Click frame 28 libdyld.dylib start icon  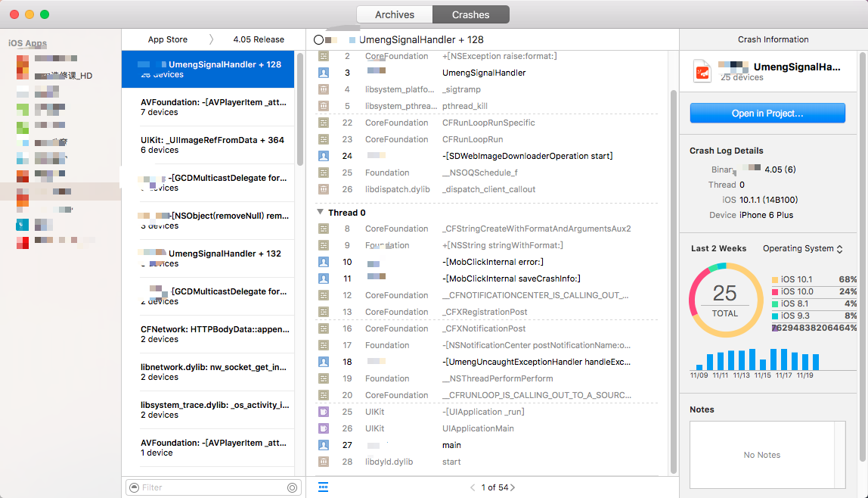(324, 462)
